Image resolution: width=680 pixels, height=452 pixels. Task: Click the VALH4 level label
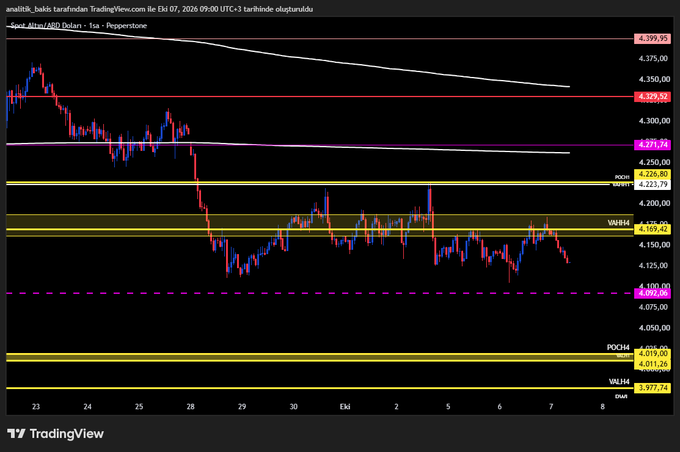[619, 382]
